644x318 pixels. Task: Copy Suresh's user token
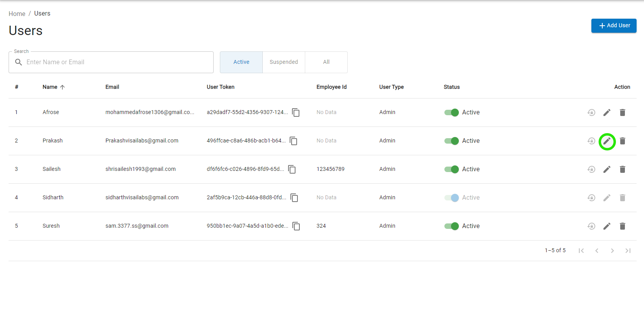[296, 226]
